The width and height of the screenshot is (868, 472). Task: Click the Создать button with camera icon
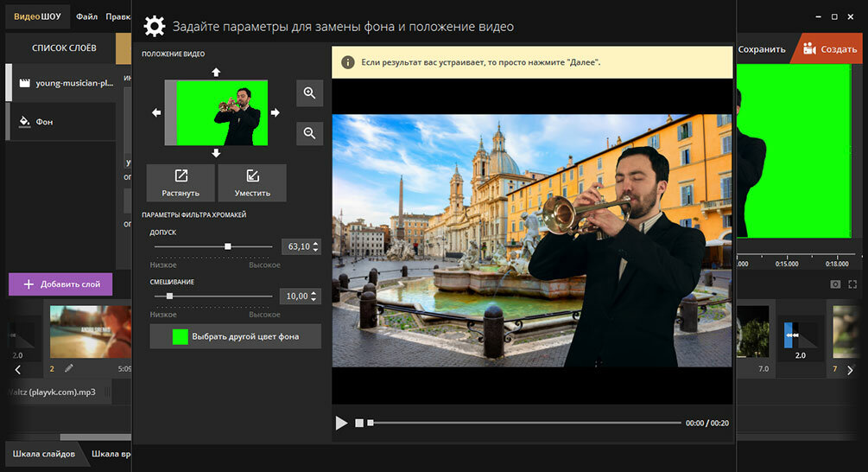[830, 49]
